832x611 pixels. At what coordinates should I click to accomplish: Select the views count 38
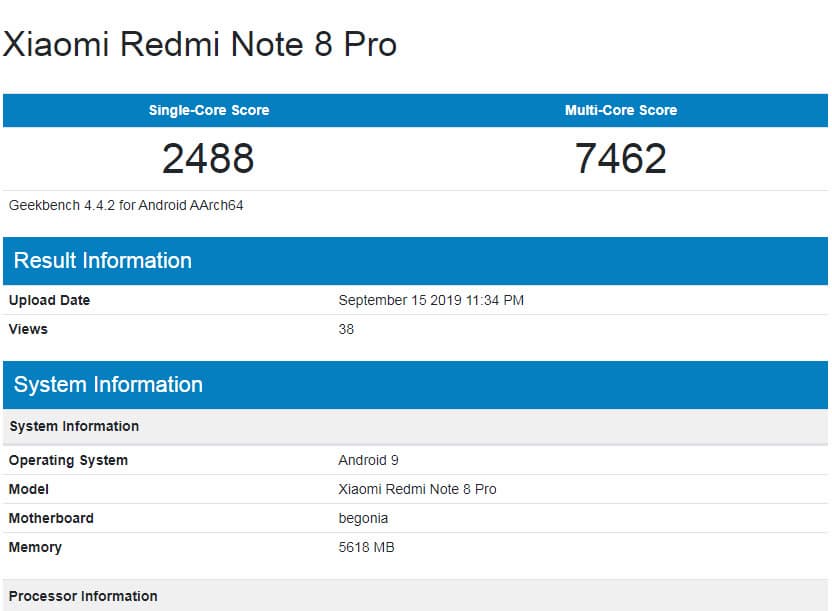click(346, 329)
